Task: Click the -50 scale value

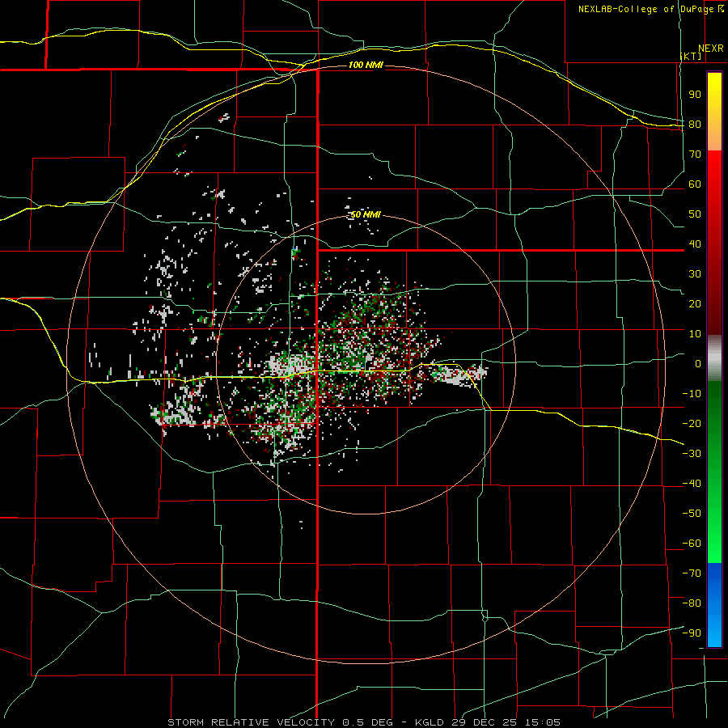Action: (x=692, y=514)
